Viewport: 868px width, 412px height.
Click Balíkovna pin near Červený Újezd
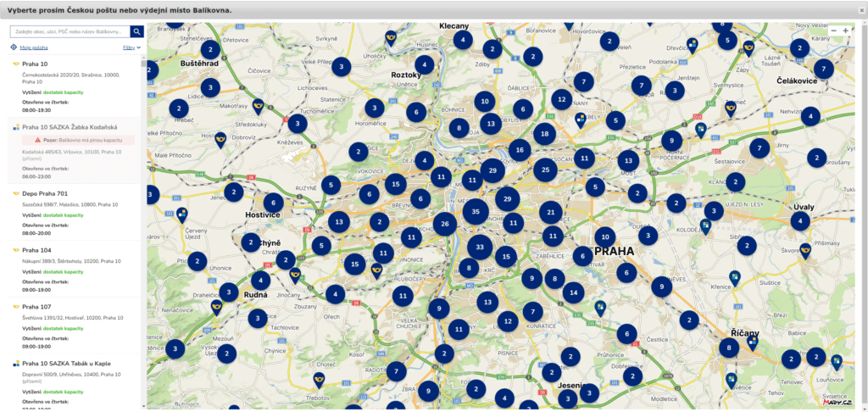(182, 214)
